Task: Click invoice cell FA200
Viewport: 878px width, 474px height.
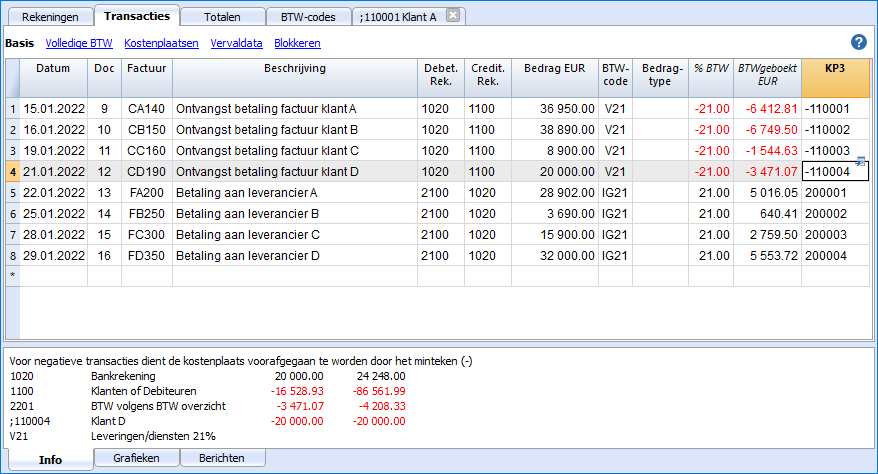Action: 147,193
